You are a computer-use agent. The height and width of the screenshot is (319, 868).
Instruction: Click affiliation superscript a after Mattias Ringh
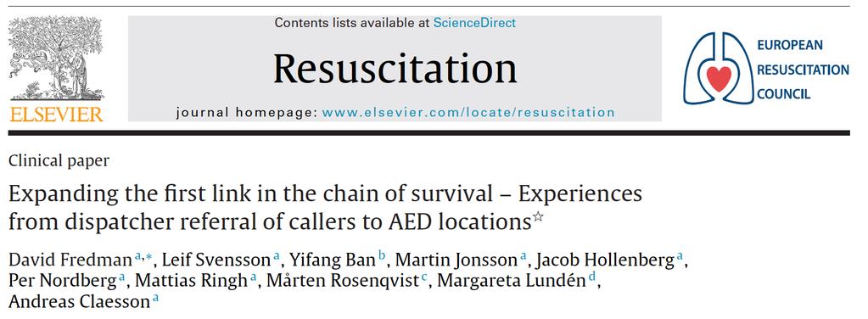coord(254,277)
